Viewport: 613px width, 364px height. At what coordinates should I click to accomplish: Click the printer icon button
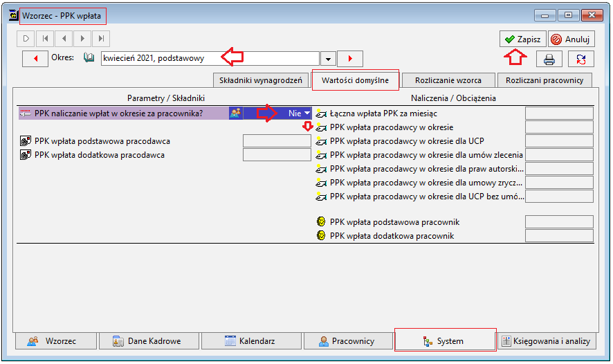(549, 60)
